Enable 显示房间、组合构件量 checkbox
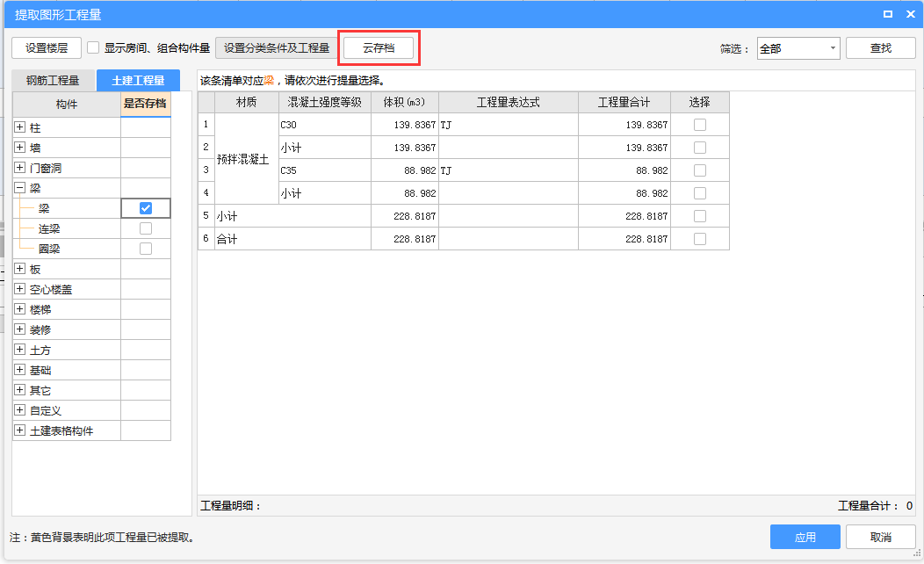Screen dimensions: 924x564 tap(93, 48)
